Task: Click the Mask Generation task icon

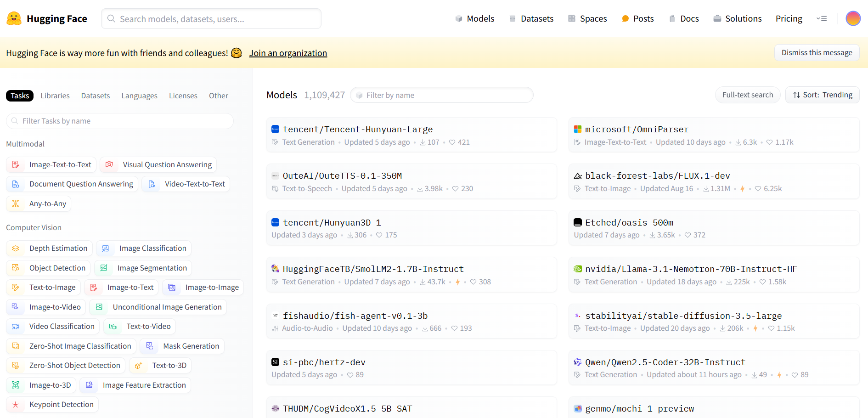Action: pos(150,346)
